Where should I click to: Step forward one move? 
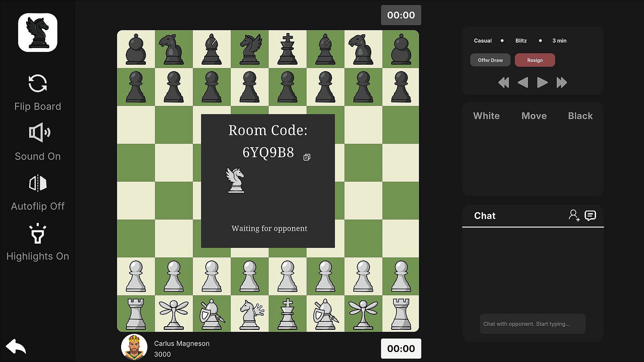pos(542,82)
